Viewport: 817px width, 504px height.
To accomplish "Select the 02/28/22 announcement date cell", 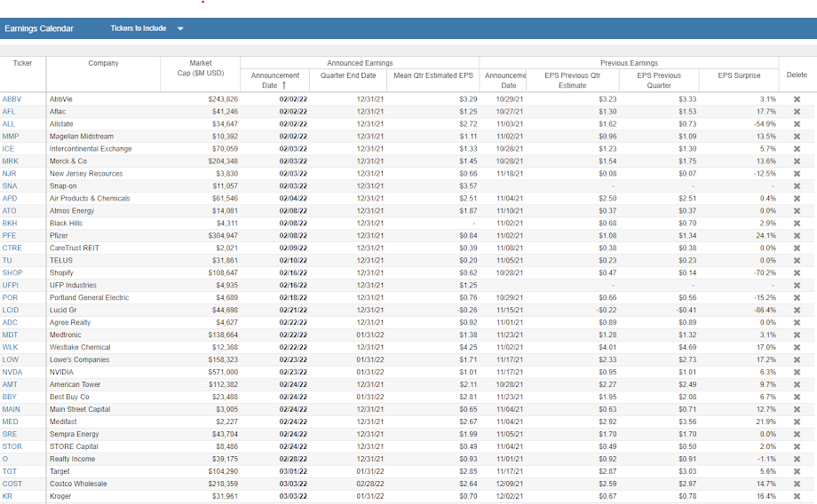I will (x=293, y=460).
